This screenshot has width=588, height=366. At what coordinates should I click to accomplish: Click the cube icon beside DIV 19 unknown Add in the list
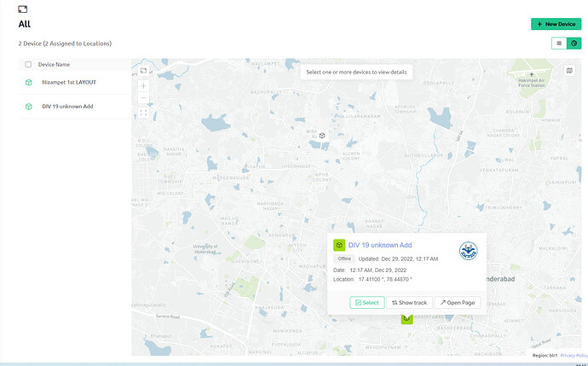click(x=28, y=107)
